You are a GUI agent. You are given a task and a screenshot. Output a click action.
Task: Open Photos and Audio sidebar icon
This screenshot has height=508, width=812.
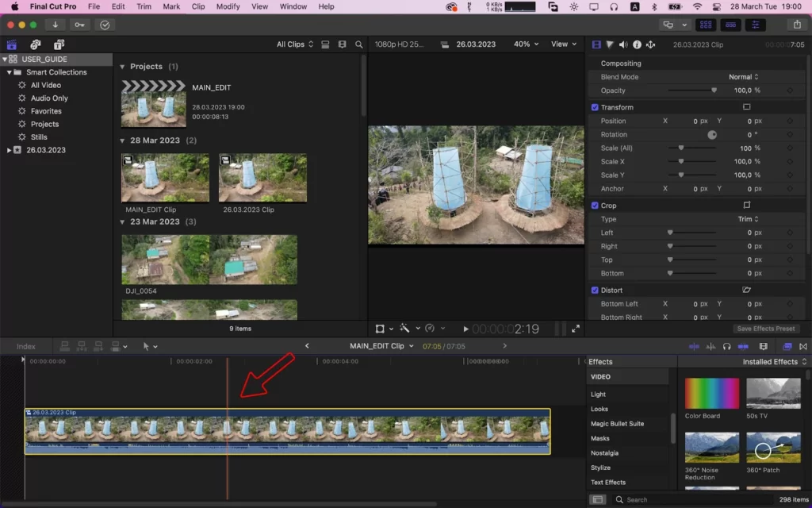click(36, 44)
